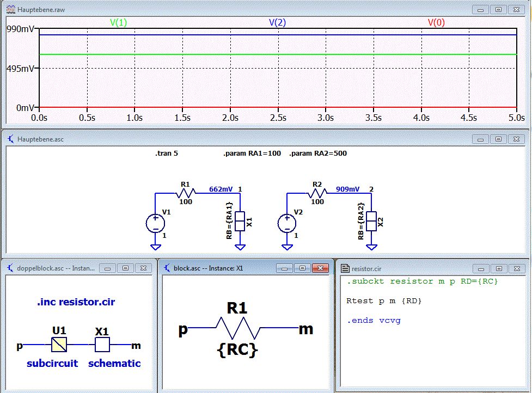Click the blue V(2) waveform line
The height and width of the screenshot is (393, 532).
[278, 35]
